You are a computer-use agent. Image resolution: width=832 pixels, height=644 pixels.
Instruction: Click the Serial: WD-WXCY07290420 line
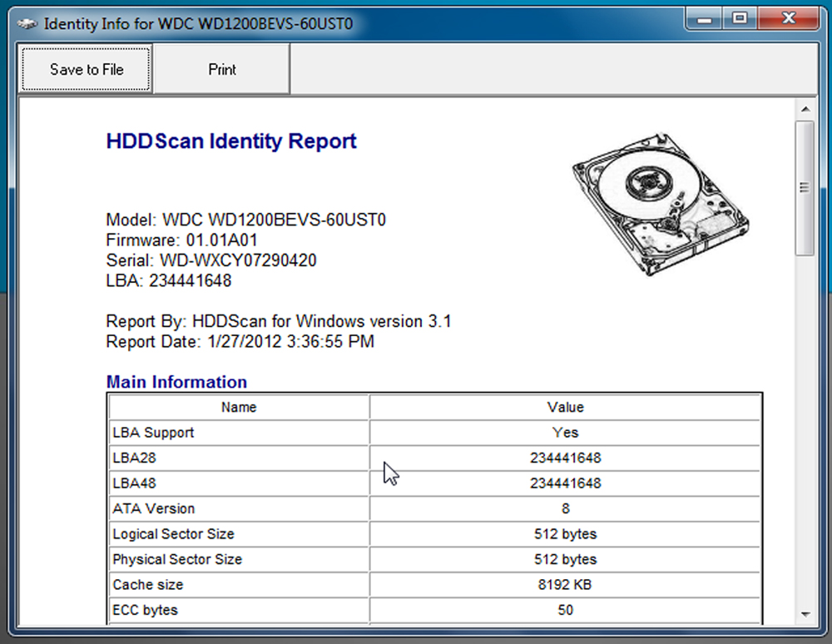(x=211, y=260)
